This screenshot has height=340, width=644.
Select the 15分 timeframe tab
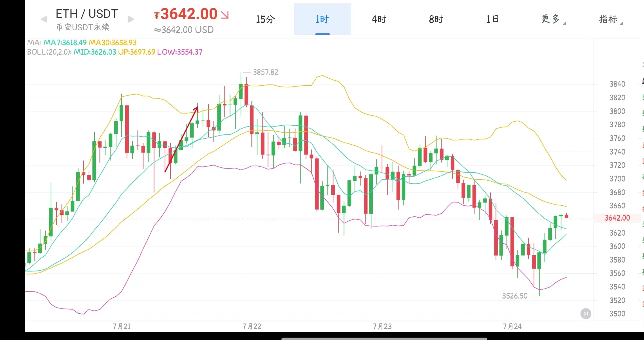coord(266,19)
